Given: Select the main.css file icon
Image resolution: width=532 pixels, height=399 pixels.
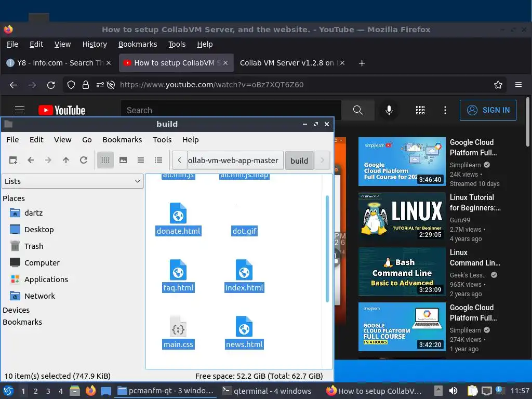Looking at the screenshot, I should coord(178,326).
